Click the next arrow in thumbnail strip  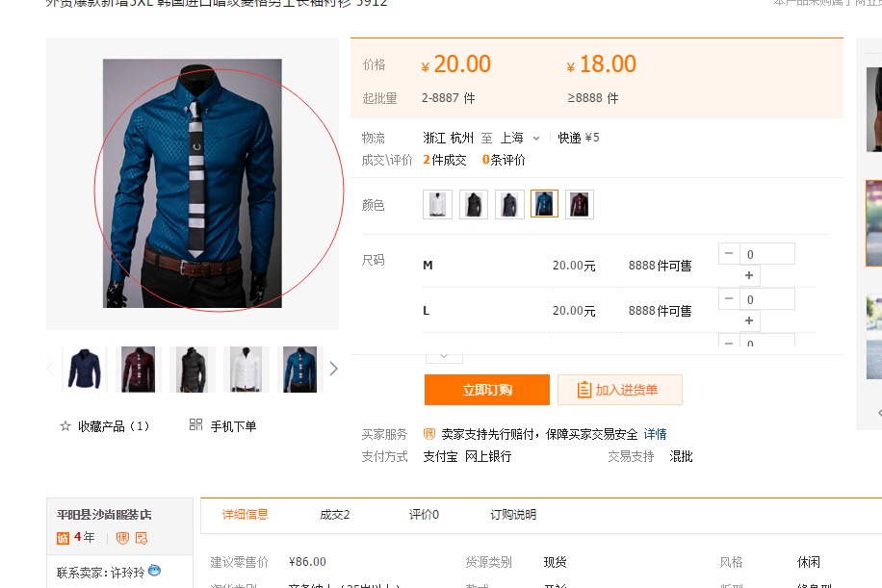tap(333, 369)
